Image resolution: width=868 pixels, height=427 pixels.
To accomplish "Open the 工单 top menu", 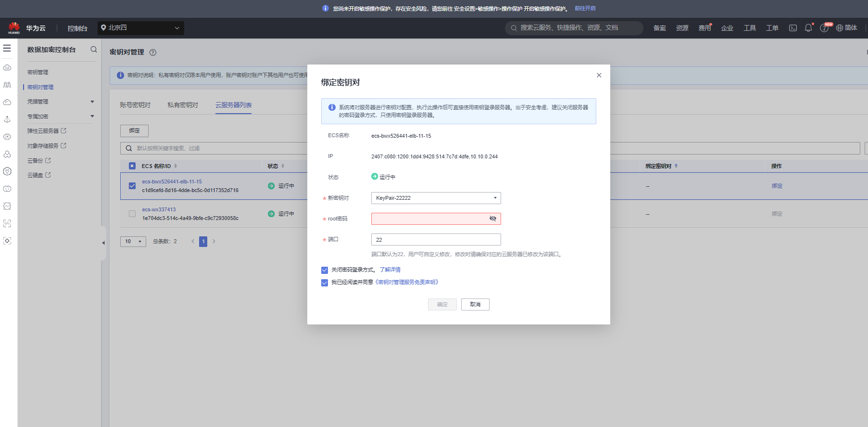I will coord(772,28).
